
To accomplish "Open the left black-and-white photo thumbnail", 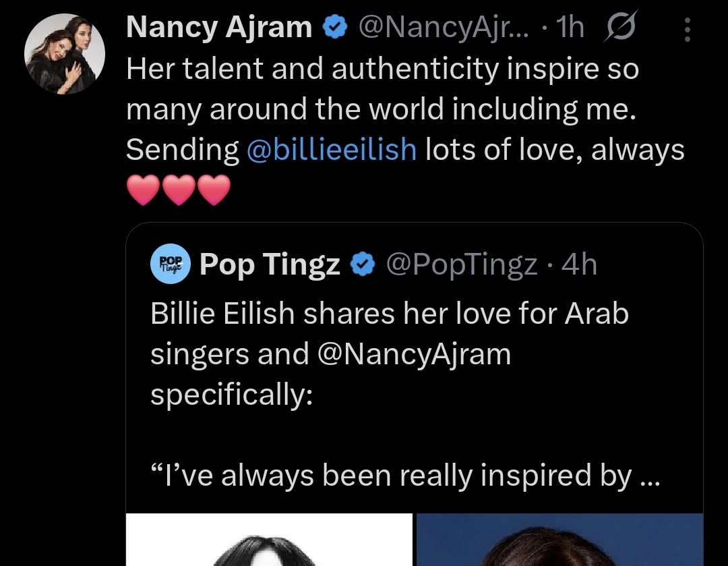I will click(270, 540).
